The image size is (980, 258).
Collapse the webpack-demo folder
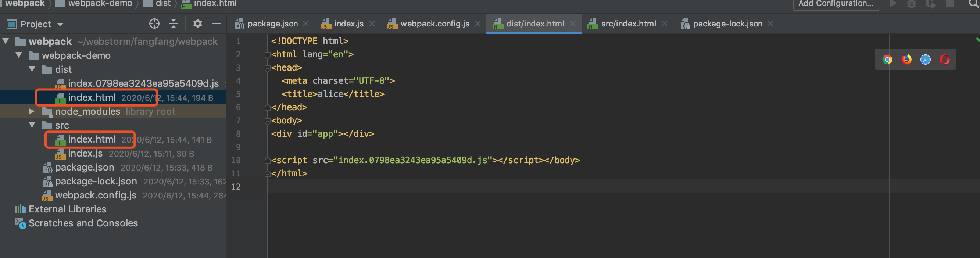pyautogui.click(x=19, y=55)
